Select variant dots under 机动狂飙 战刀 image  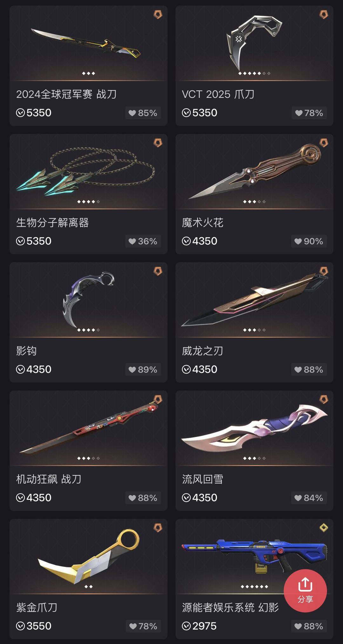coord(88,458)
